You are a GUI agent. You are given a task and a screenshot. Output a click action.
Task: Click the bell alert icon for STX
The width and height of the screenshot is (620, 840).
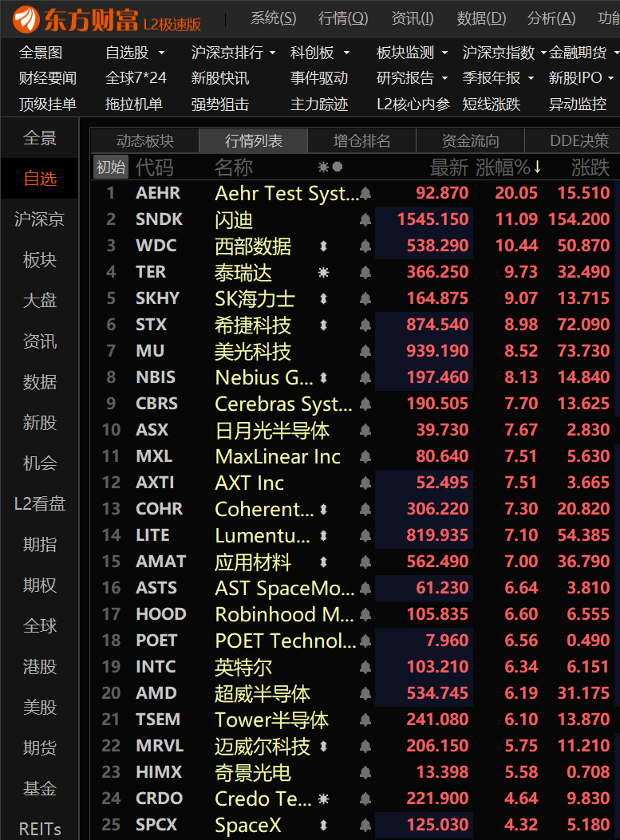pos(365,325)
